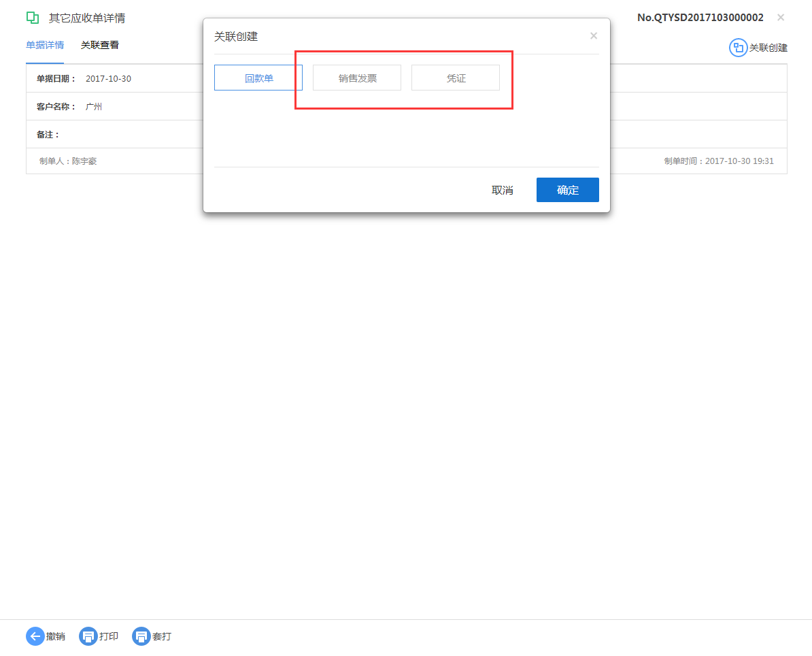The image size is (812, 656).
Task: Click the 取消 button in dialog
Action: click(x=503, y=190)
